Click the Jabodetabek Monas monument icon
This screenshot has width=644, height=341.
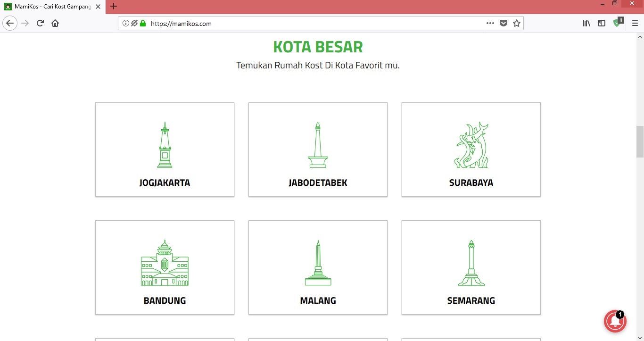318,145
